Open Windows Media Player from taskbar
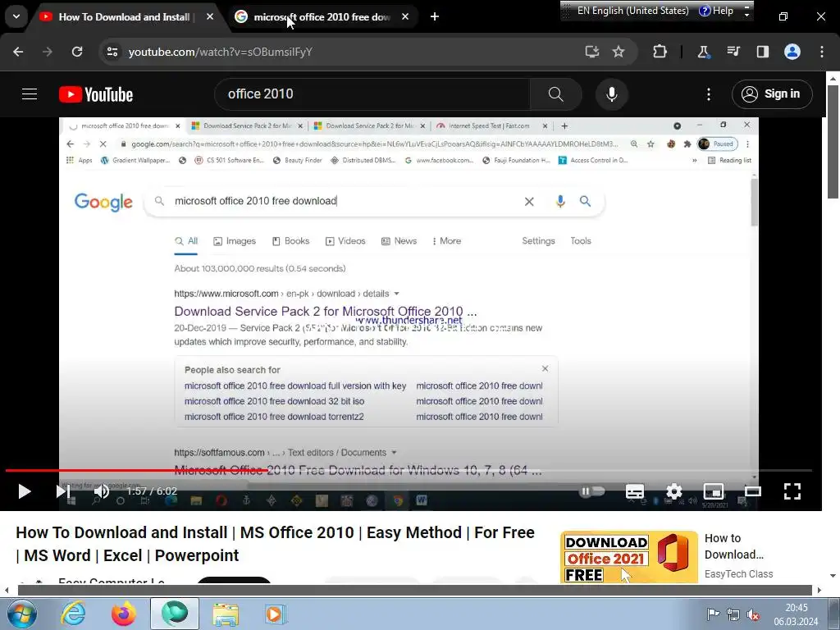 tap(276, 614)
